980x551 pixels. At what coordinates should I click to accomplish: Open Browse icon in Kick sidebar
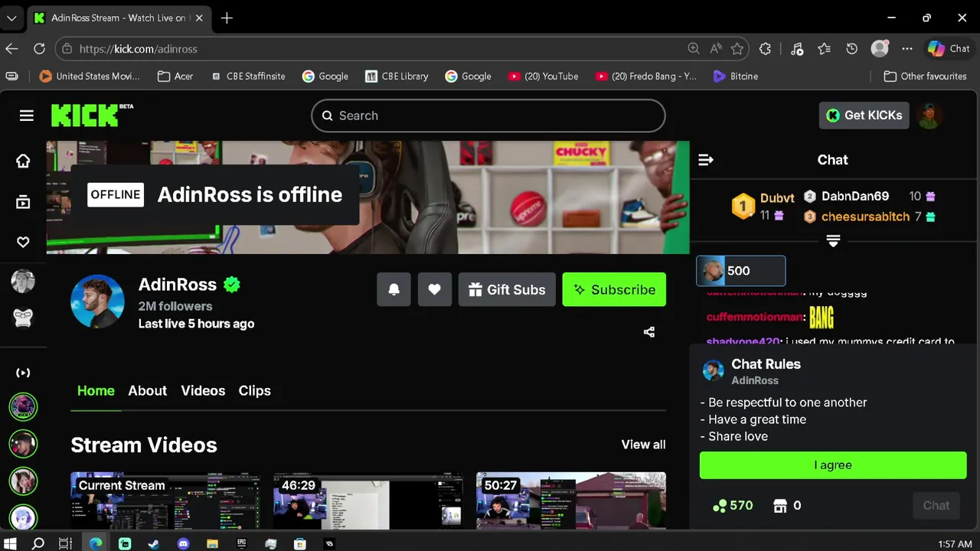(x=23, y=202)
